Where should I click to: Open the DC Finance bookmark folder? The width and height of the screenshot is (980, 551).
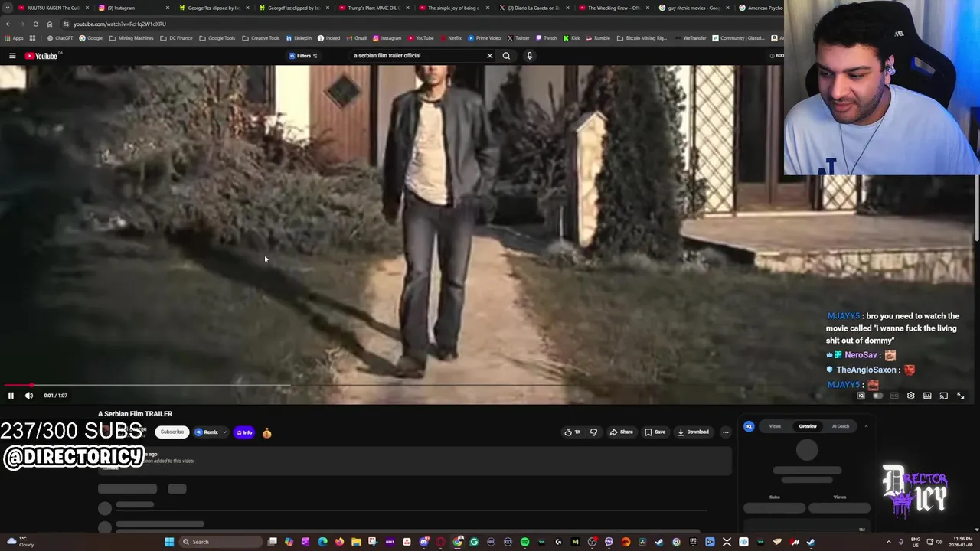tap(176, 38)
